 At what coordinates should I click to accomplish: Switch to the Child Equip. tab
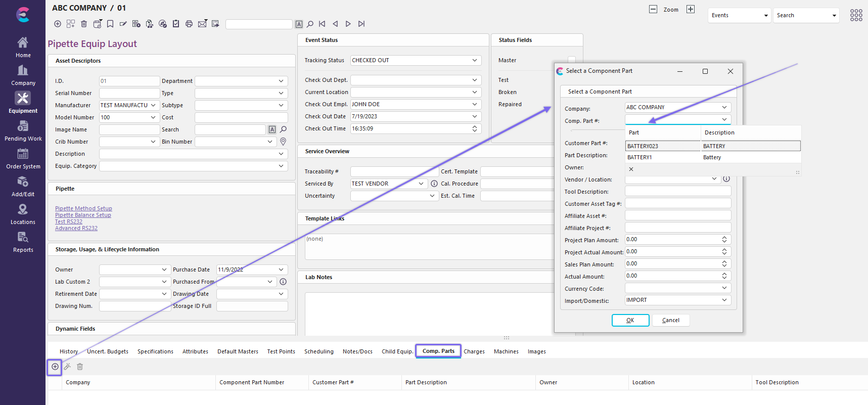397,351
